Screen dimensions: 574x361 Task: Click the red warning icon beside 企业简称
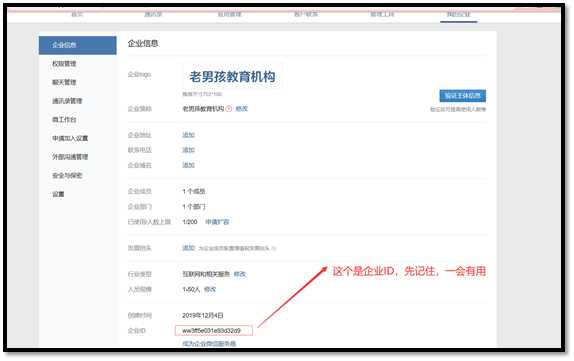point(229,109)
